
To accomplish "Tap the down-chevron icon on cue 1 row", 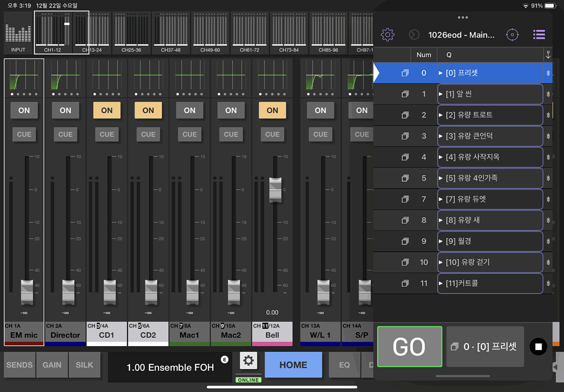I will [x=548, y=94].
